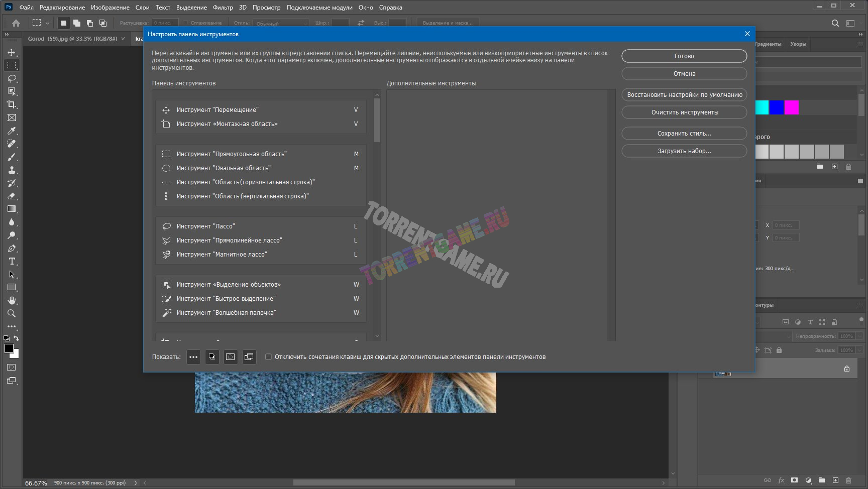Select the Zoom tool in left toolbar
The height and width of the screenshot is (489, 868).
pos(12,313)
